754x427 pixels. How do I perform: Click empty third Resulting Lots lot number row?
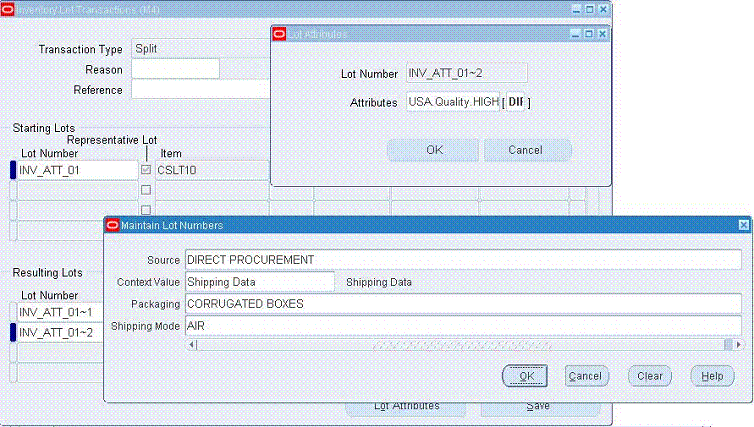click(61, 352)
